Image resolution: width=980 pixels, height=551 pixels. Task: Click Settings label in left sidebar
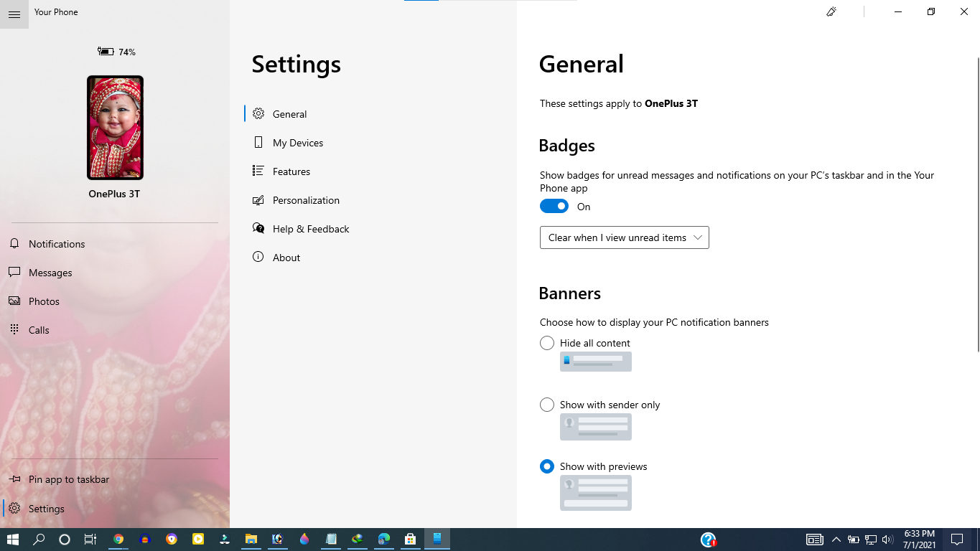[x=47, y=509]
